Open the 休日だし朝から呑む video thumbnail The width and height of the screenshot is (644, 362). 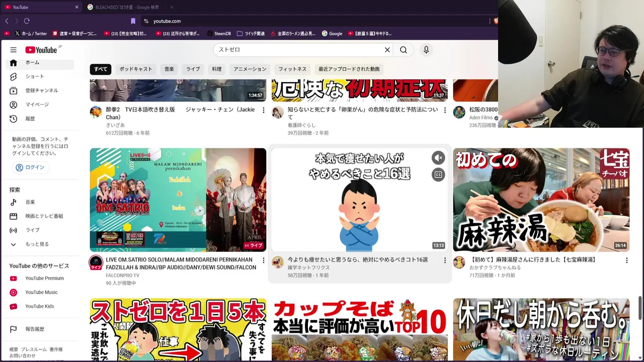pos(541,329)
